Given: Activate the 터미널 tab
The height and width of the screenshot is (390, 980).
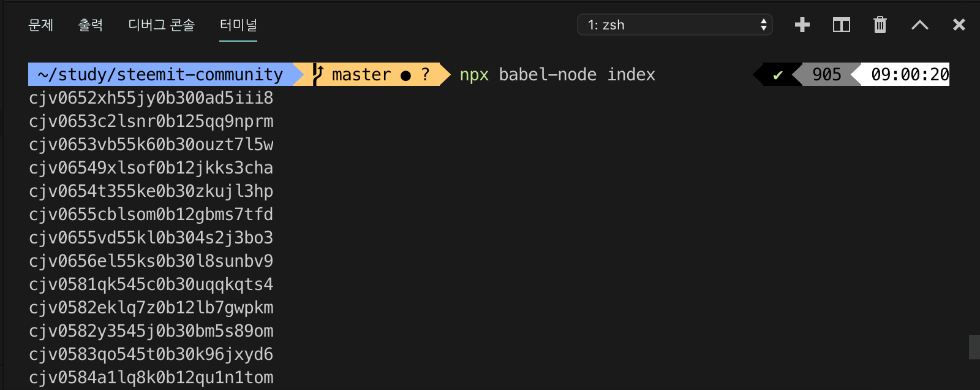Looking at the screenshot, I should [x=238, y=25].
